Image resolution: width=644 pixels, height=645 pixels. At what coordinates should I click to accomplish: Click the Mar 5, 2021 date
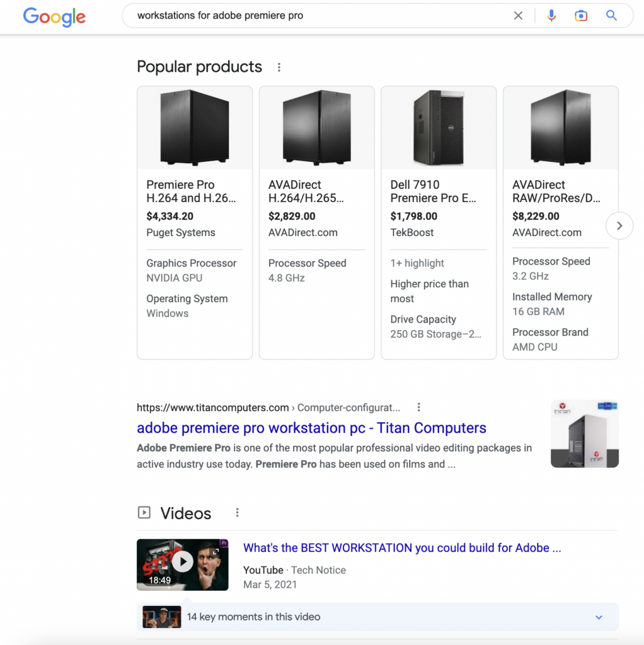click(x=270, y=585)
